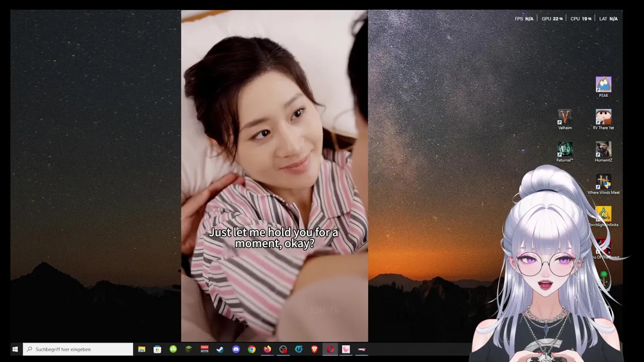Open the PEAK desktop shortcut
Viewport: 644px width, 362px height.
pos(603,87)
